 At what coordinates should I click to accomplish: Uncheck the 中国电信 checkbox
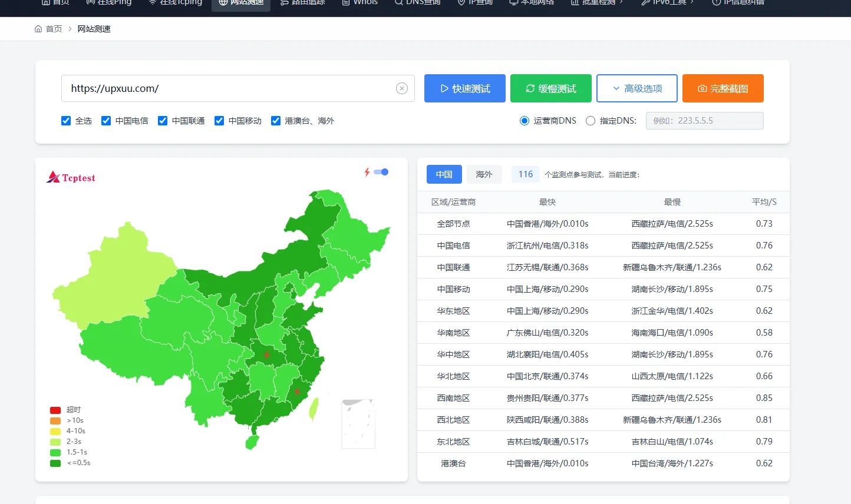click(x=106, y=121)
